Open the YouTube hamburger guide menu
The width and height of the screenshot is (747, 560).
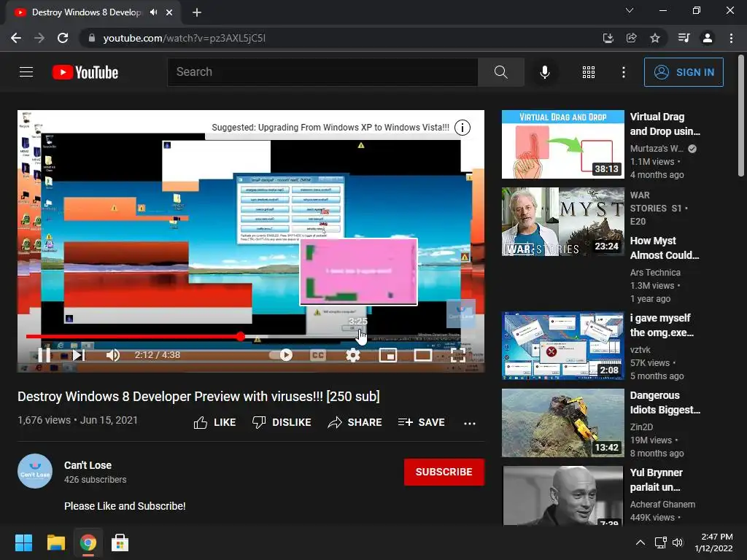pos(26,72)
